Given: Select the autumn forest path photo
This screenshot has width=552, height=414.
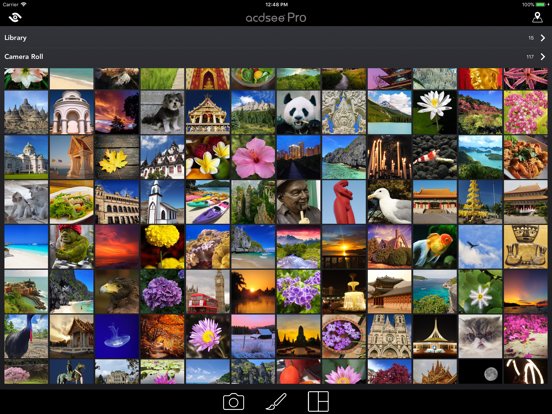Looking at the screenshot, I should point(162,337).
